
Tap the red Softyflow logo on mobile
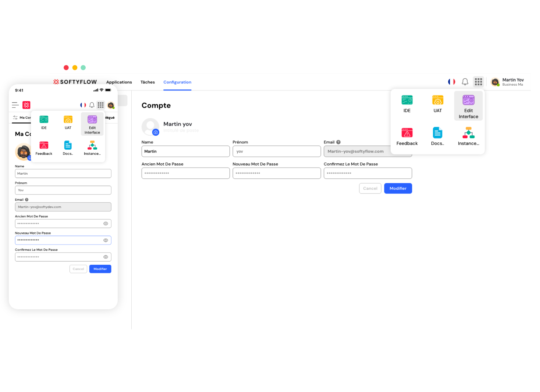(26, 105)
